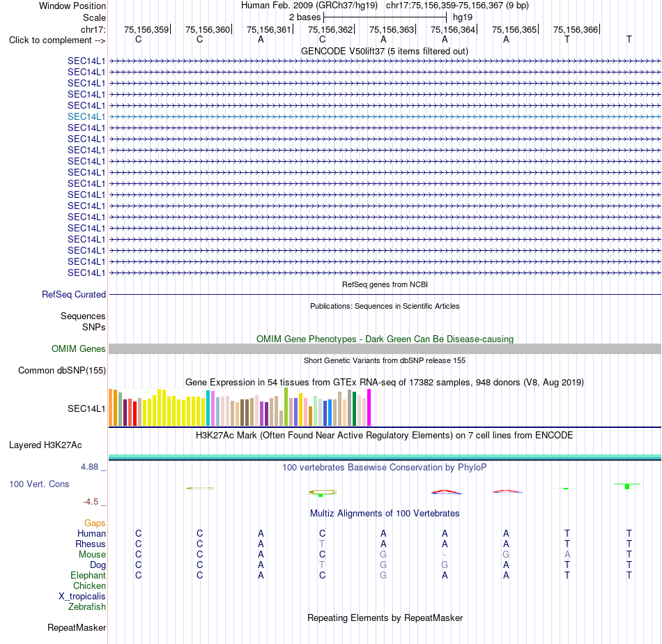
Task: Click the gray OMIM Genes bar
Action: [x=385, y=348]
